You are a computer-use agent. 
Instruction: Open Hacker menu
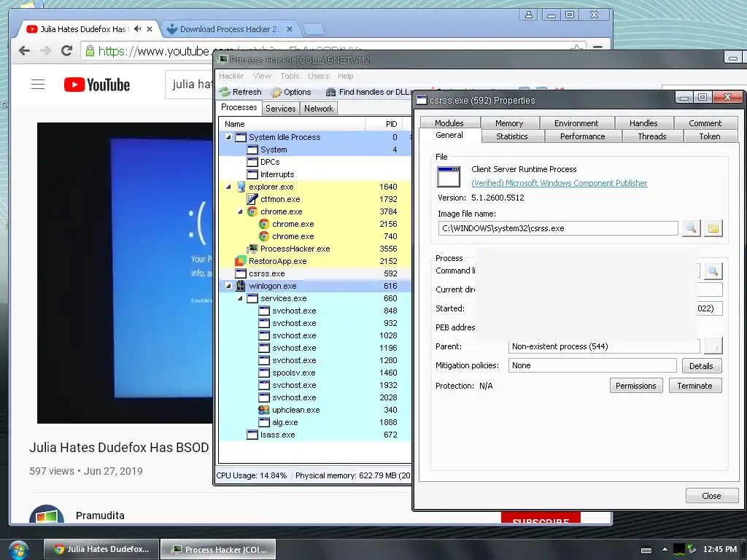coord(231,76)
